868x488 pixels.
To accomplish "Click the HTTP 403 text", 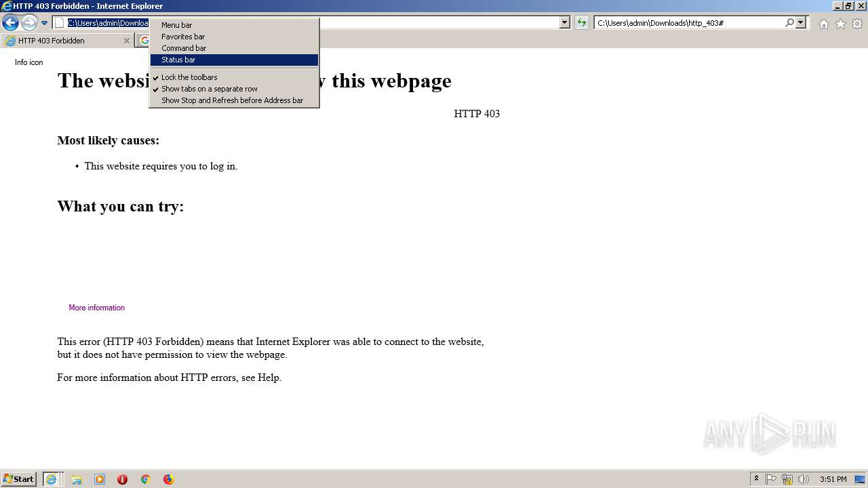I will click(x=477, y=114).
